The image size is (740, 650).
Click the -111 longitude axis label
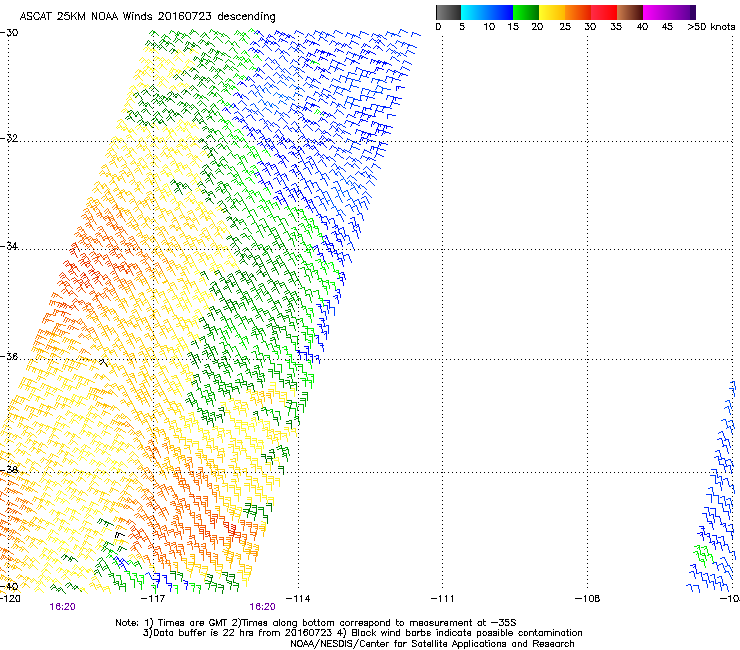click(x=442, y=599)
